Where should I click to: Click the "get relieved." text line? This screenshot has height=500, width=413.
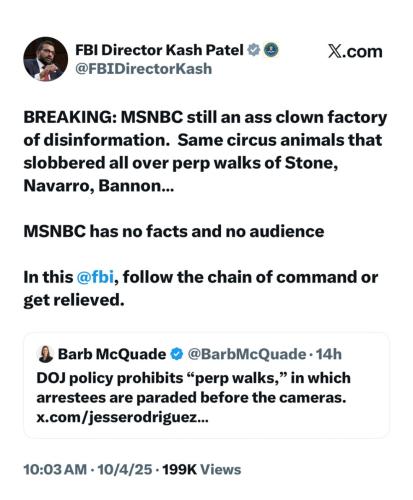74,300
